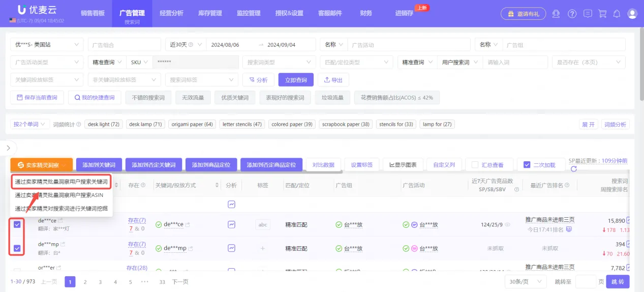Open the shopping cart icon

602,14
